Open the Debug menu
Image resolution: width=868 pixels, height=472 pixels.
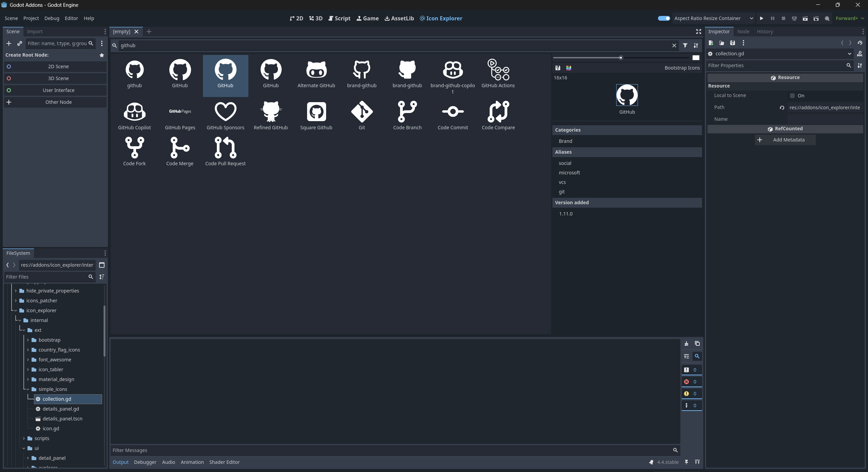[52, 18]
